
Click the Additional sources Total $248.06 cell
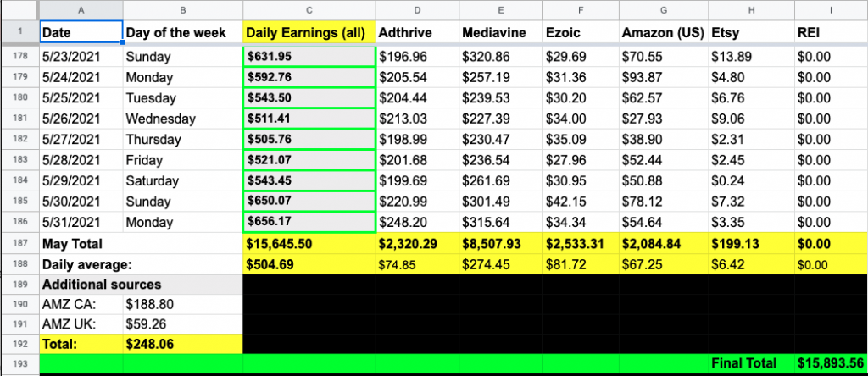(182, 343)
